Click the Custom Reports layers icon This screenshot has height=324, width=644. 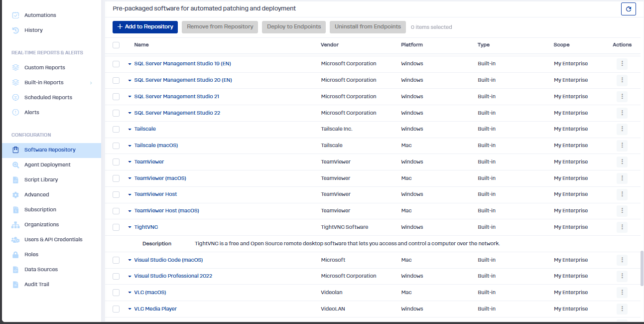click(15, 67)
